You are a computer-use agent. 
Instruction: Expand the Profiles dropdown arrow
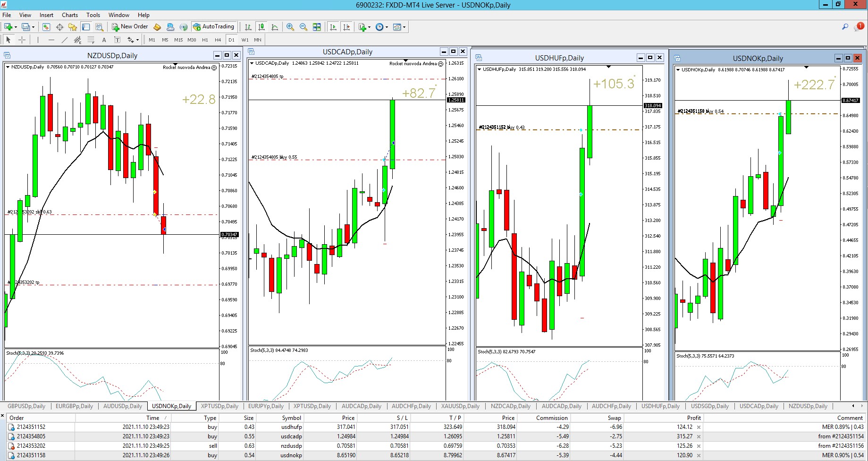(x=33, y=27)
